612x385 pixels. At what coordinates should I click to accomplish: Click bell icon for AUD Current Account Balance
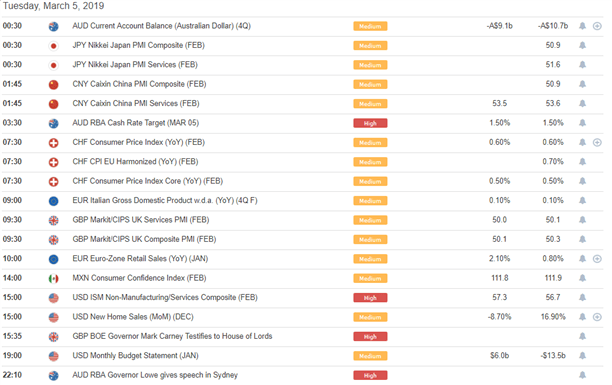click(582, 26)
